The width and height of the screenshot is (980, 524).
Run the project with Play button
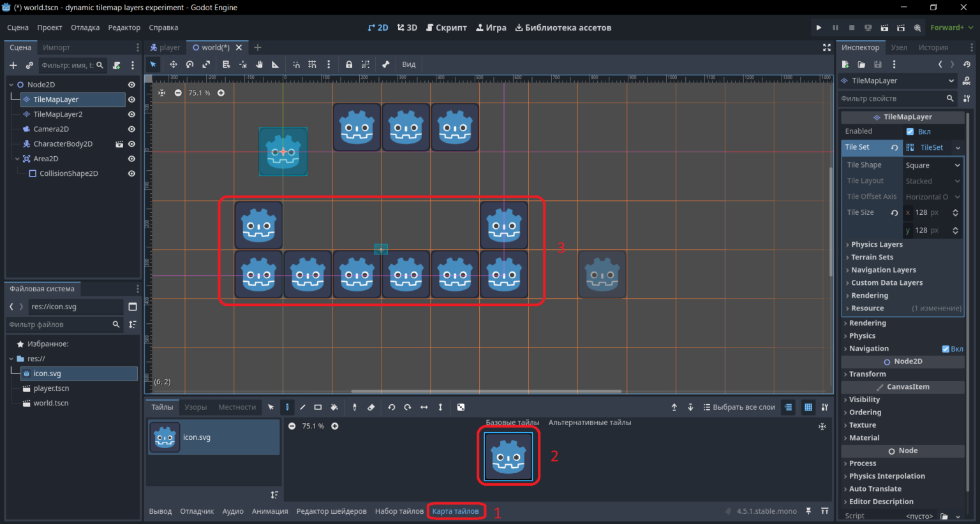(x=819, y=27)
